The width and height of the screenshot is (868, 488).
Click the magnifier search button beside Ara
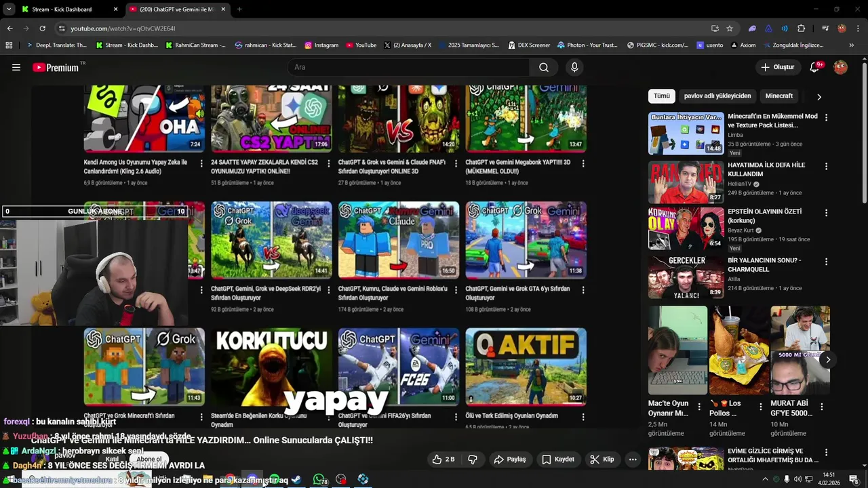point(543,67)
